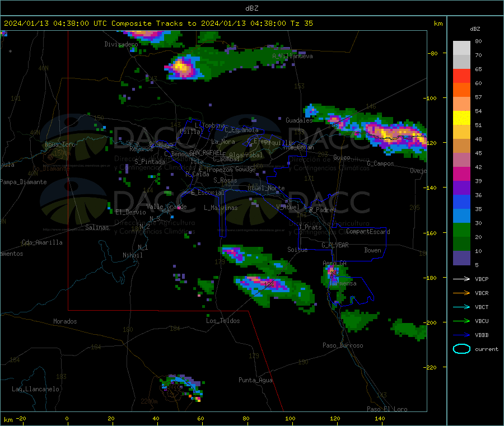
Task: Click the Soitue place label
Action: (x=297, y=250)
